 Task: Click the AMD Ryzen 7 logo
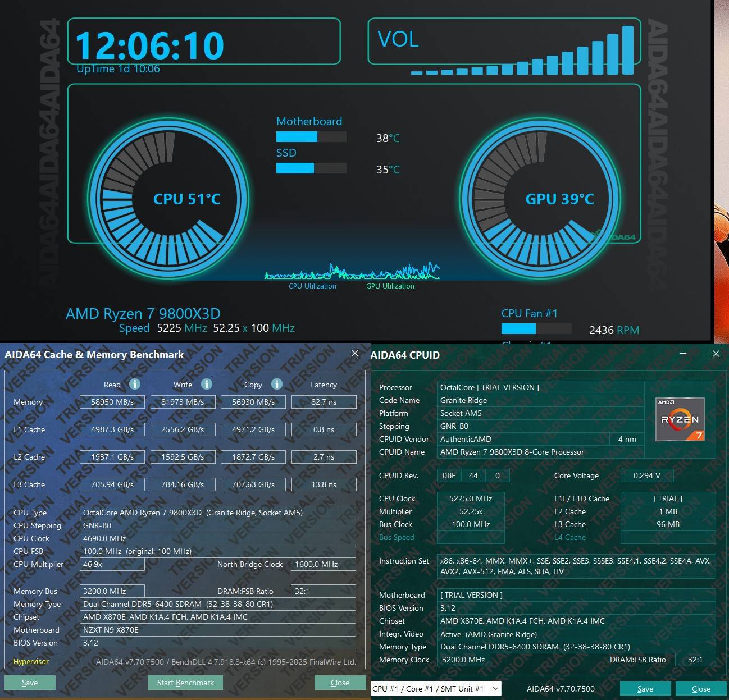680,419
